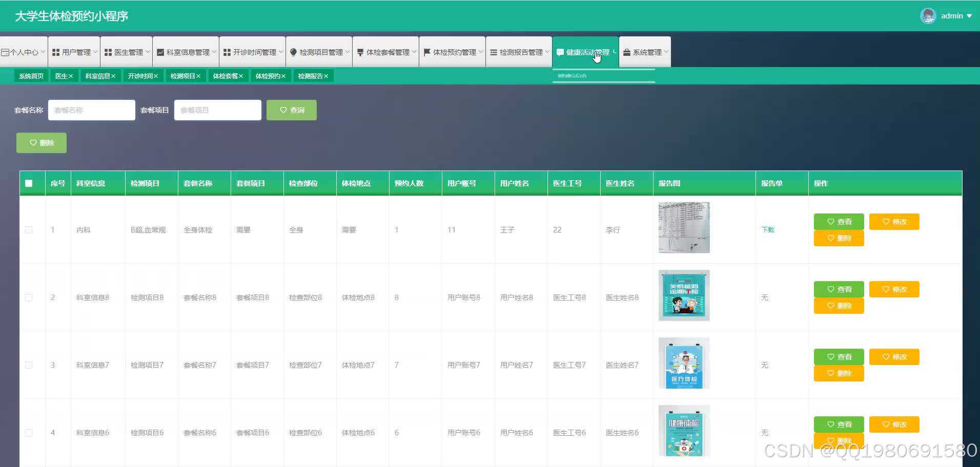Select the 健康活动 submenu item
This screenshot has width=980, height=467.
tap(604, 76)
